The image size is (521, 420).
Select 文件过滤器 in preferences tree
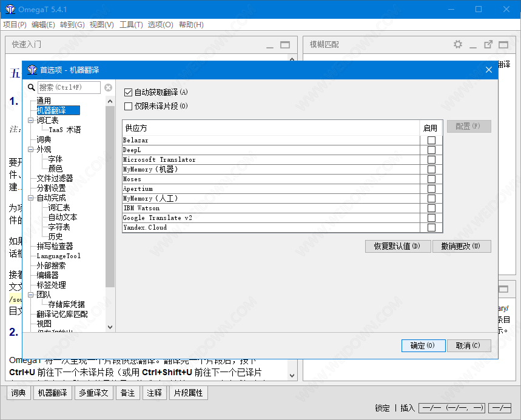pos(55,178)
